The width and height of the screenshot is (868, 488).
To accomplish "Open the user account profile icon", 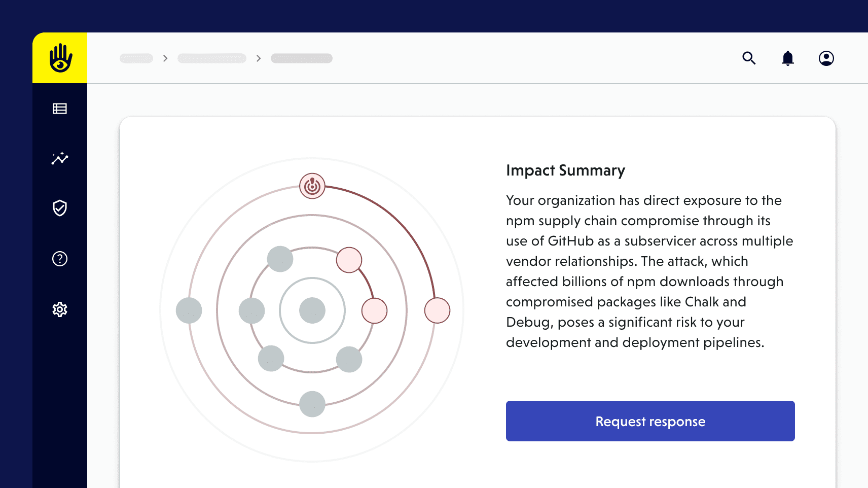I will tap(826, 58).
